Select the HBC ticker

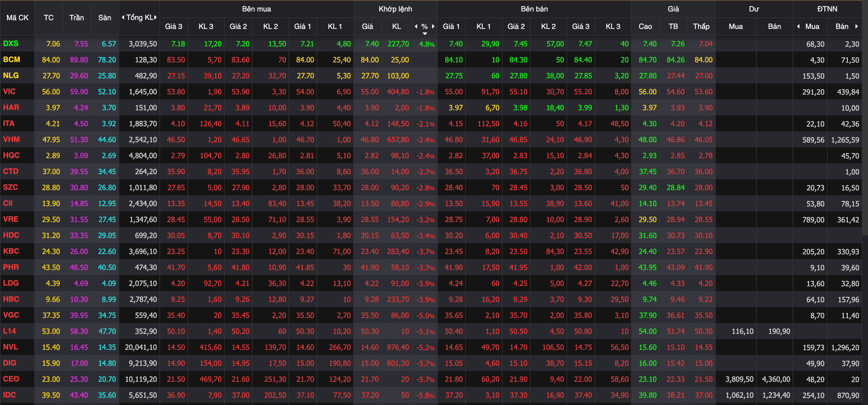pyautogui.click(x=11, y=299)
